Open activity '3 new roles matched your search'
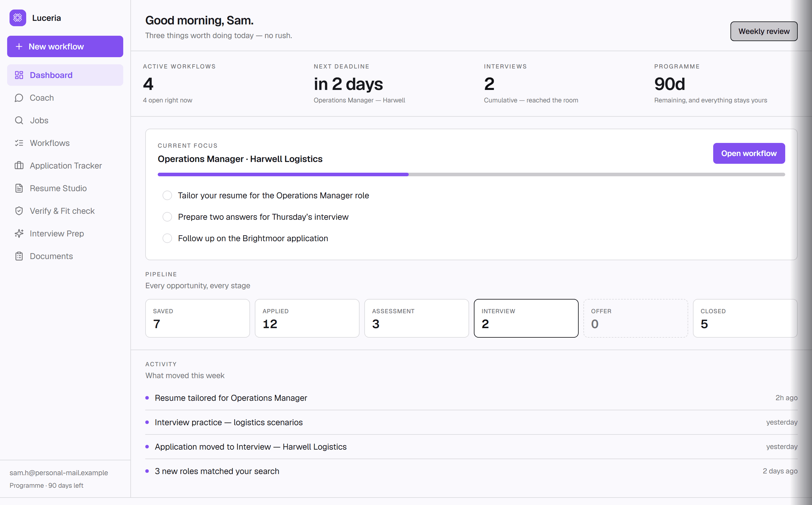 pos(471,471)
